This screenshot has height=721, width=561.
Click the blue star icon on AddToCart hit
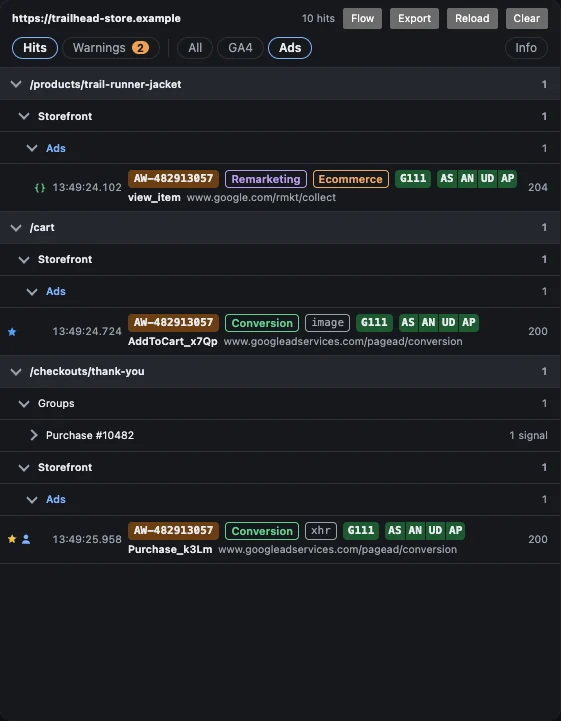12,332
